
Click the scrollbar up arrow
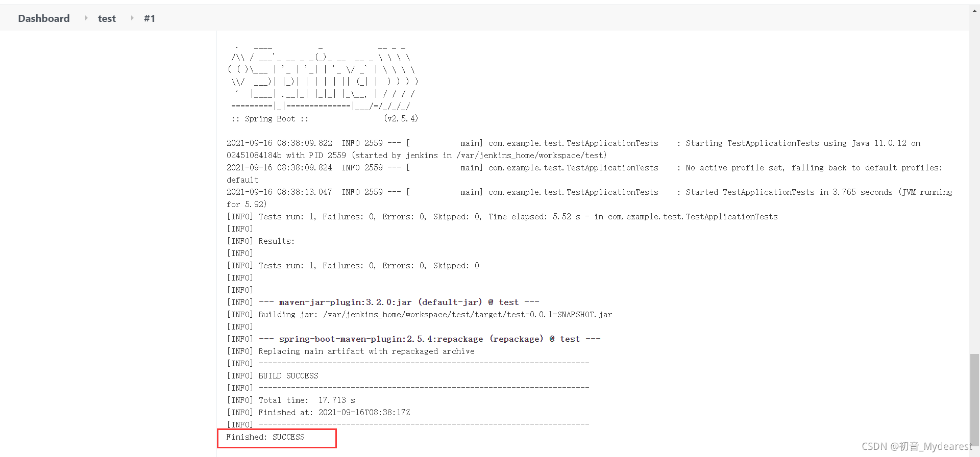(974, 11)
